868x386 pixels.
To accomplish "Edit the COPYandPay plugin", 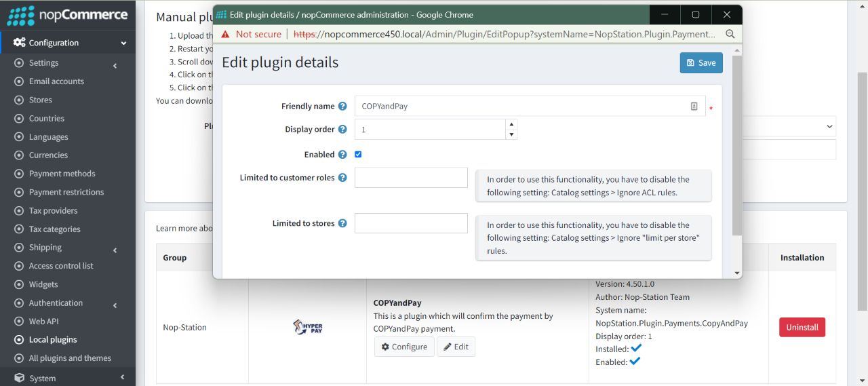I will point(456,347).
